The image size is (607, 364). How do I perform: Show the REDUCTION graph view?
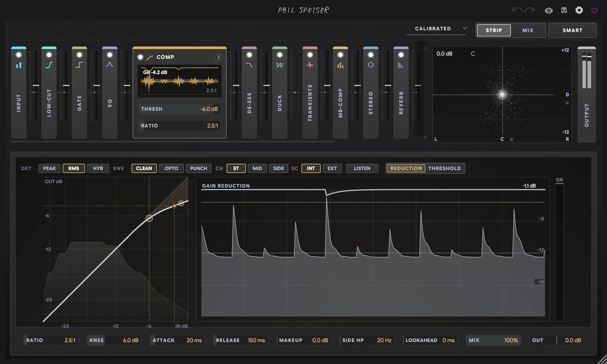(406, 168)
